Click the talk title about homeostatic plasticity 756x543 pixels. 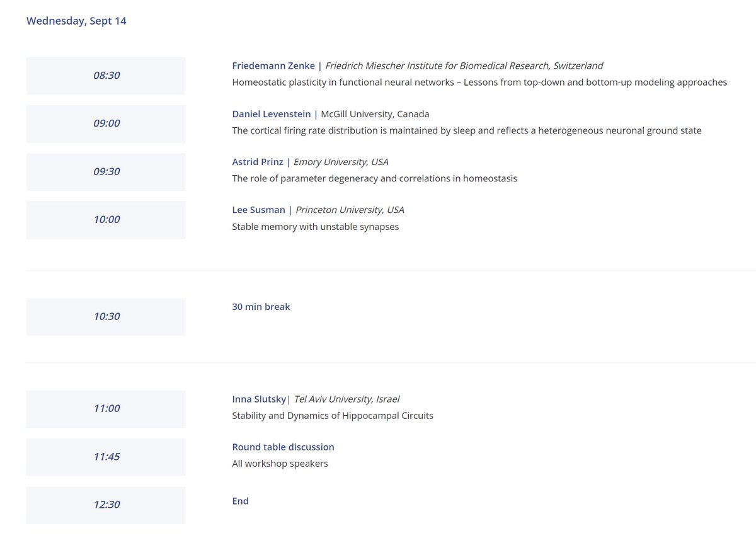pos(479,82)
